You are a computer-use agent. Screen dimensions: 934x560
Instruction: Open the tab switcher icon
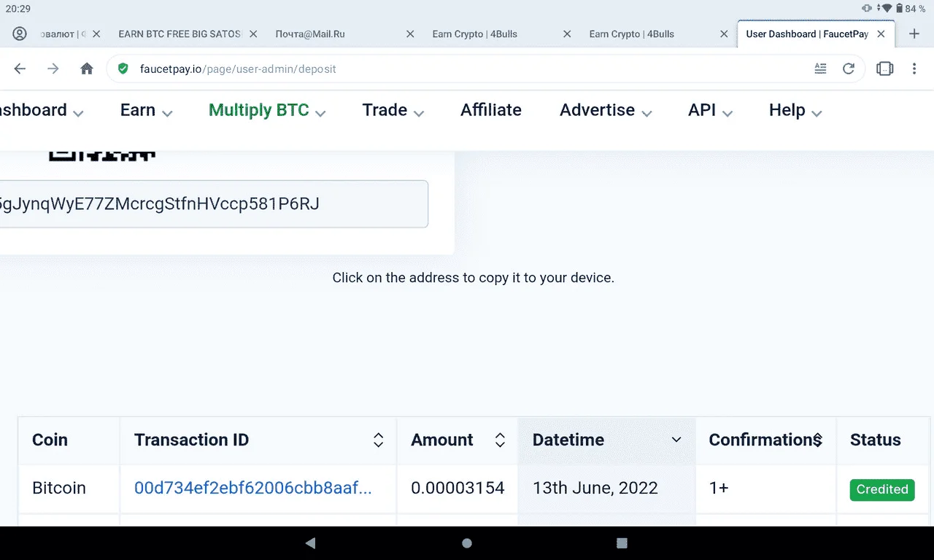tap(884, 69)
